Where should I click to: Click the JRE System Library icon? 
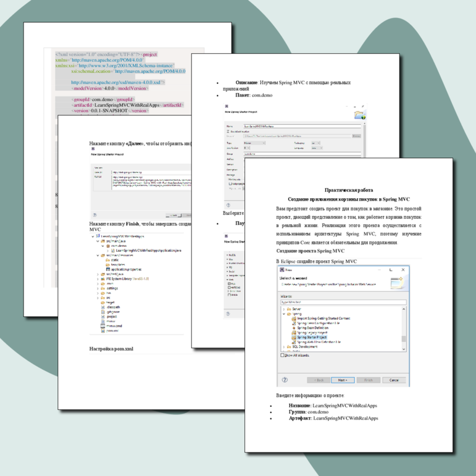pos(102,279)
